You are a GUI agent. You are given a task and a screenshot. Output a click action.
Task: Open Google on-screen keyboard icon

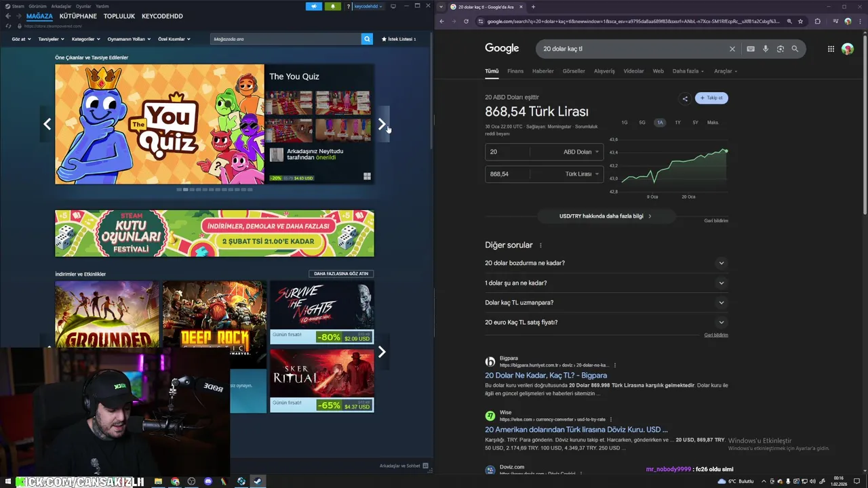[751, 49]
